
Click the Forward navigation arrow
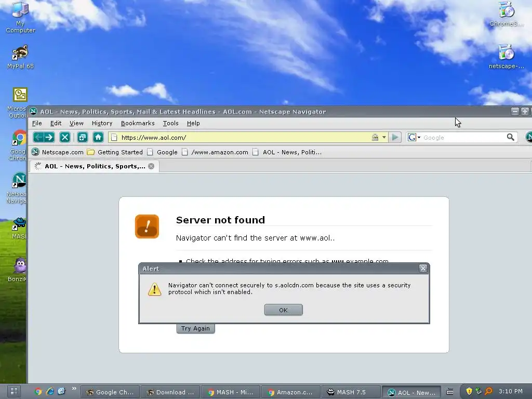(x=49, y=137)
